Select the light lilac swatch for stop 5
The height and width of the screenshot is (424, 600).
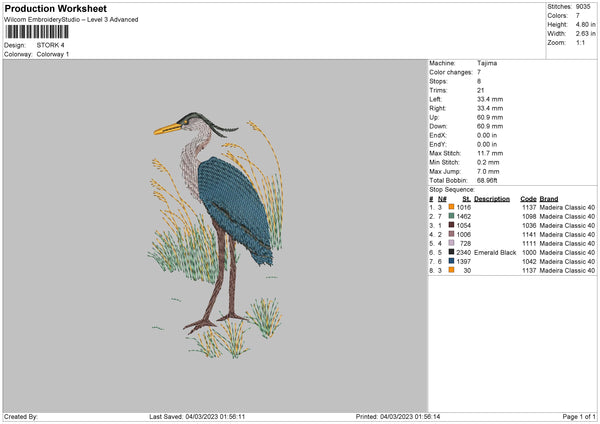pos(452,243)
